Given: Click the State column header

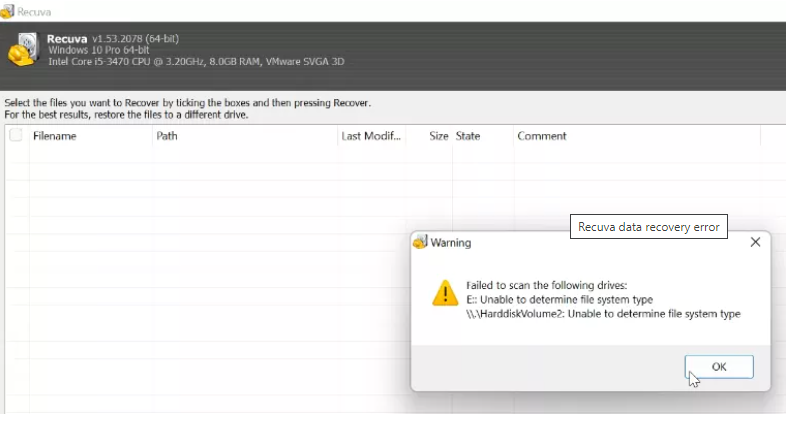Looking at the screenshot, I should tap(468, 136).
